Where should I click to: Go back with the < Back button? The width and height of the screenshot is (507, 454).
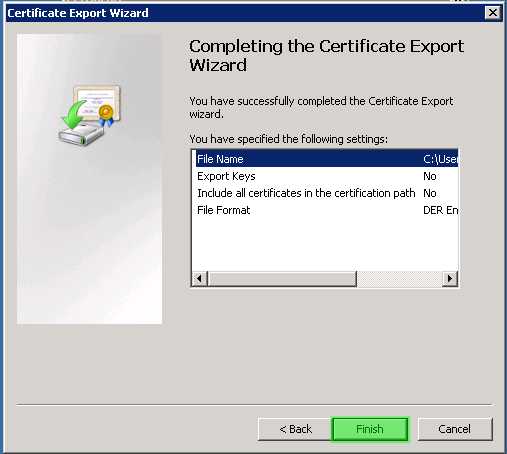(x=295, y=429)
